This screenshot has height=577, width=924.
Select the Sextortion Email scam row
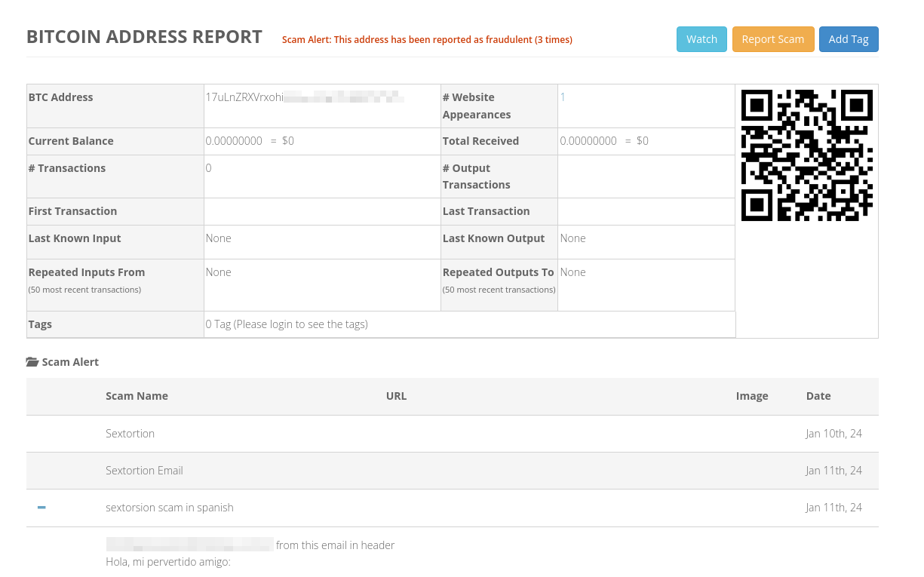coord(144,471)
